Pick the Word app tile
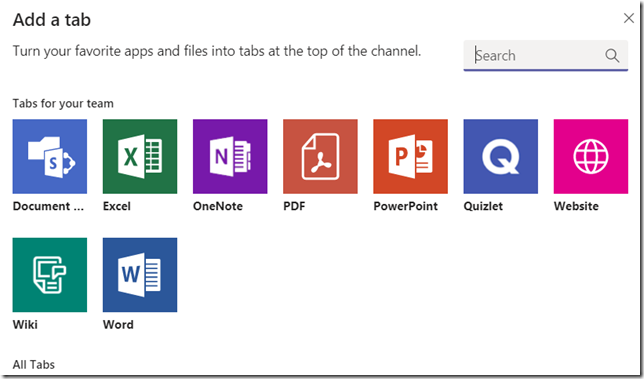This screenshot has height=379, width=644. (140, 275)
